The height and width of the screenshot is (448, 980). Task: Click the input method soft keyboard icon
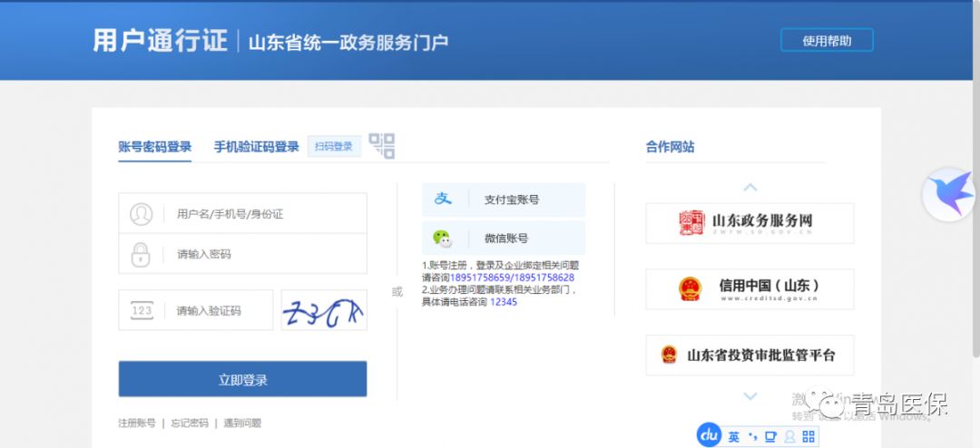click(x=770, y=436)
